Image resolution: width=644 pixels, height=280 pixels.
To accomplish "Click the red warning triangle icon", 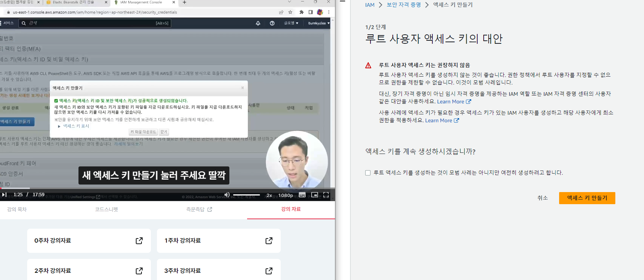I will click(368, 66).
